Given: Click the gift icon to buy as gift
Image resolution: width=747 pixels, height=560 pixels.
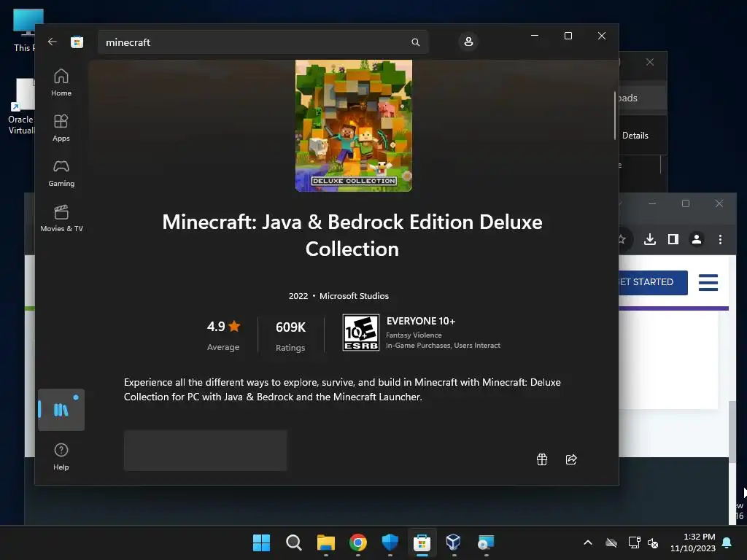Looking at the screenshot, I should pyautogui.click(x=542, y=459).
